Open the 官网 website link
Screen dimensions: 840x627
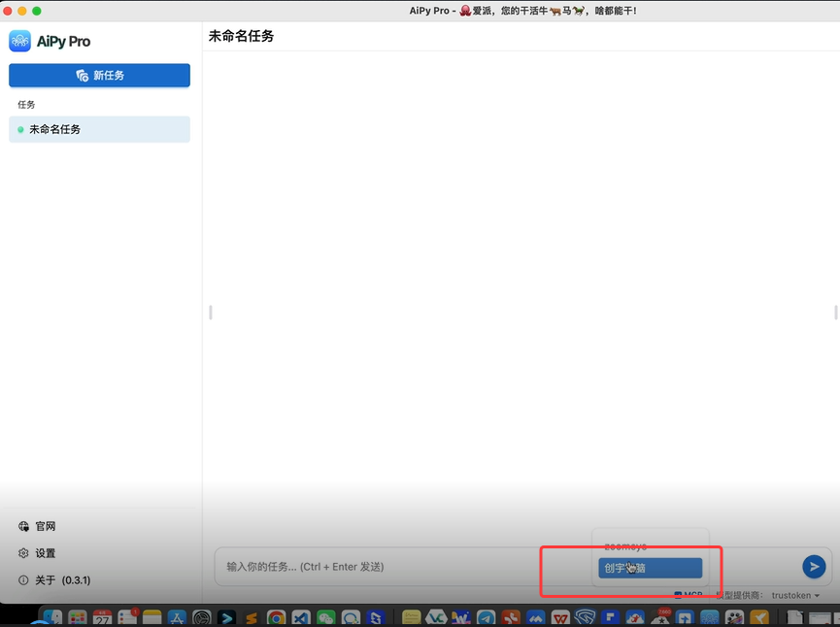[46, 526]
